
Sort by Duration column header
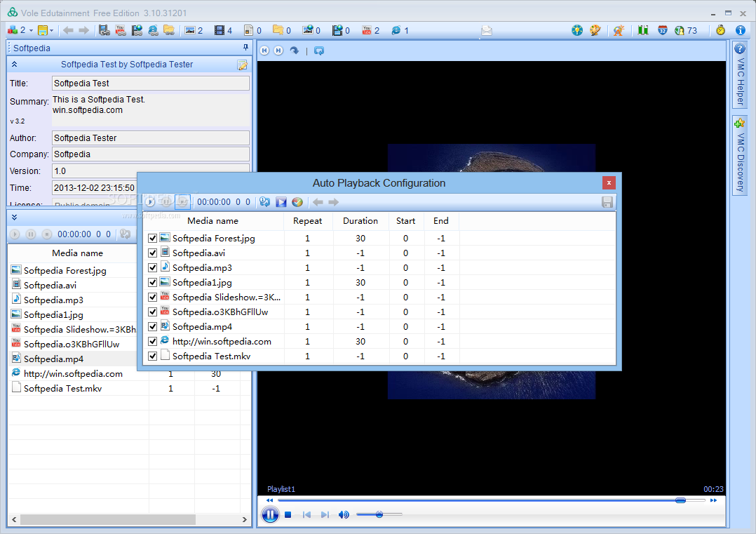click(x=360, y=221)
